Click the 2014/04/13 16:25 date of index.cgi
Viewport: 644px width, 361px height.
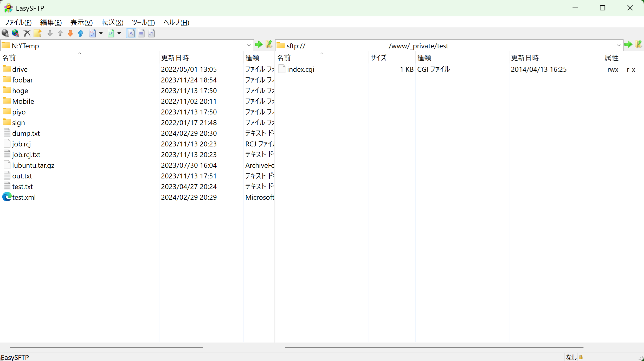[x=539, y=69]
